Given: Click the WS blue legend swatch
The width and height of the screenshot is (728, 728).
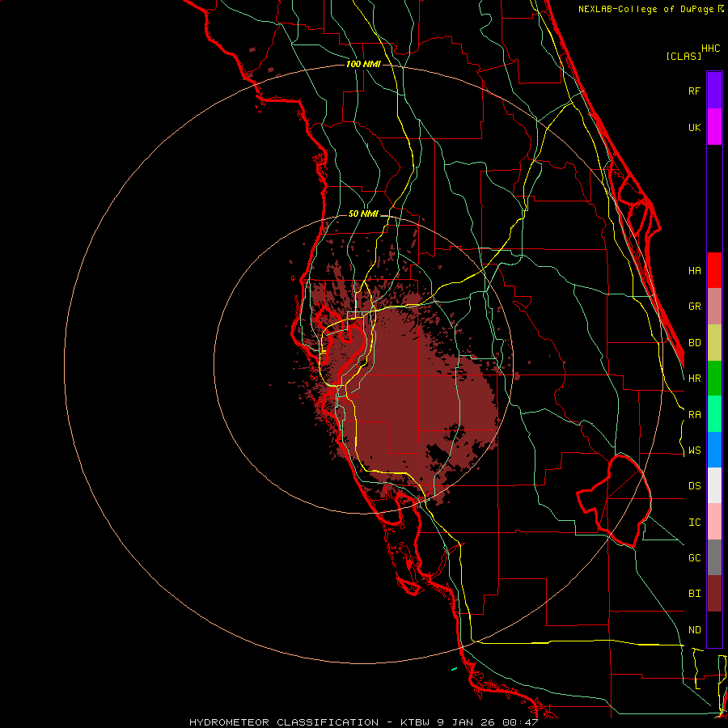Looking at the screenshot, I should pos(714,450).
